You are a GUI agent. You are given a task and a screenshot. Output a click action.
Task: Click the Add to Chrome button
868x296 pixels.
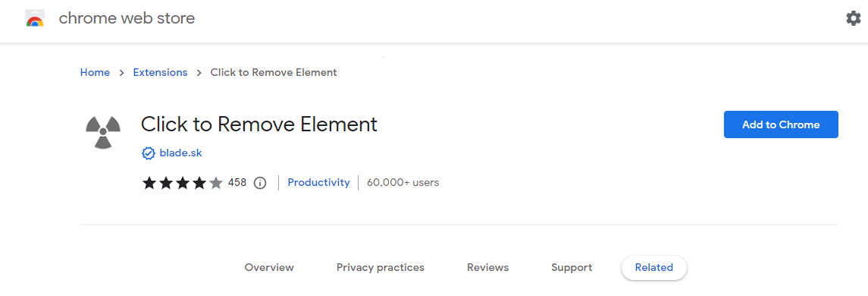tap(781, 124)
